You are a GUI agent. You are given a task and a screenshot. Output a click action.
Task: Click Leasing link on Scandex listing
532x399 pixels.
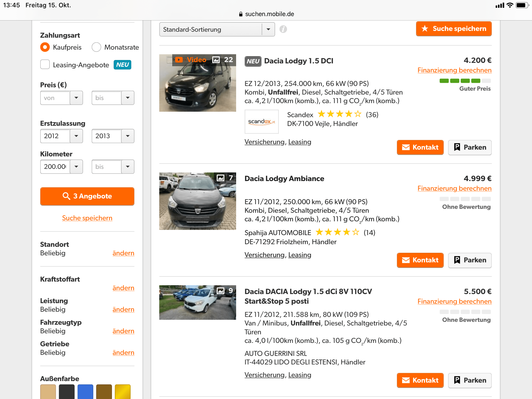(300, 142)
